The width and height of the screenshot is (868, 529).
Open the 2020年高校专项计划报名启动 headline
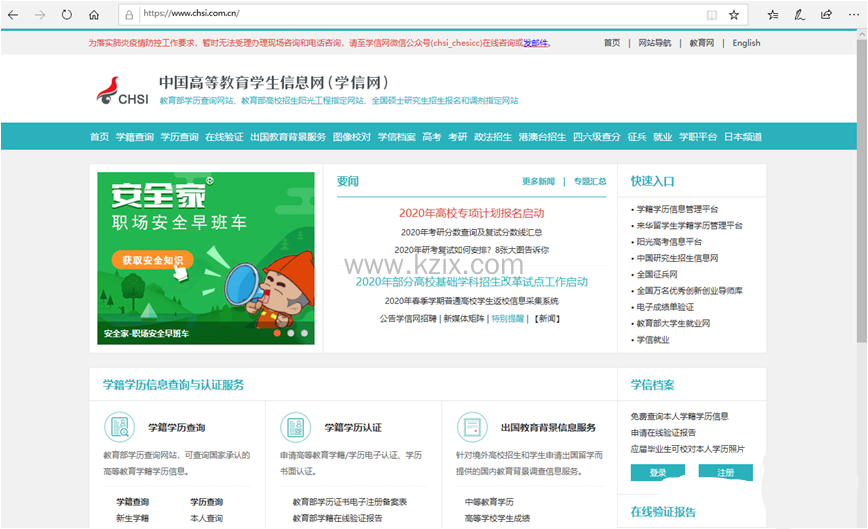(x=471, y=213)
